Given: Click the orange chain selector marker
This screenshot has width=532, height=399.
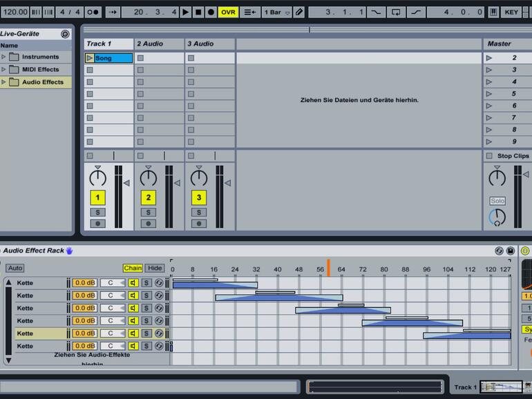Looking at the screenshot, I should coord(329,268).
